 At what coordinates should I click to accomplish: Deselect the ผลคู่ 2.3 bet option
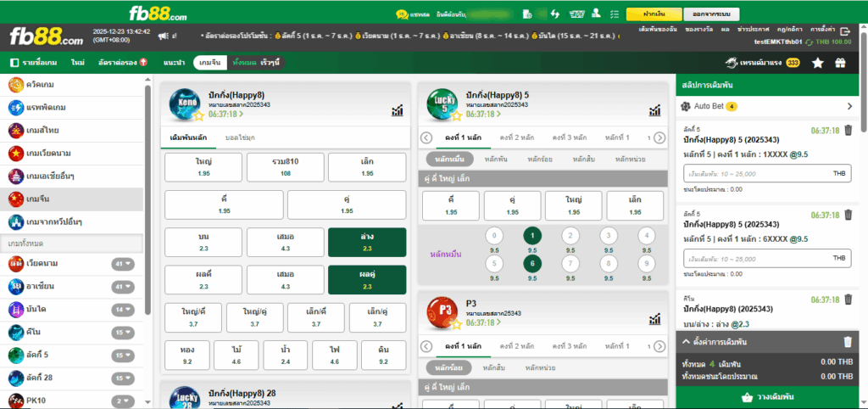(367, 280)
